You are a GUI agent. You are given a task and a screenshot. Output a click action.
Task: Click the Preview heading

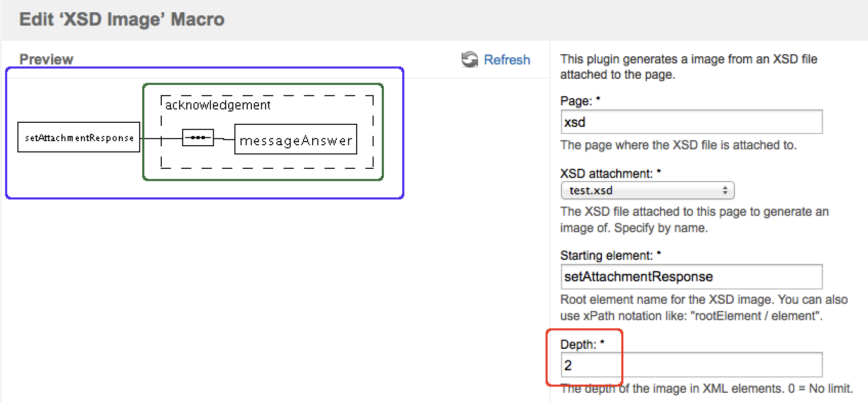[x=46, y=59]
